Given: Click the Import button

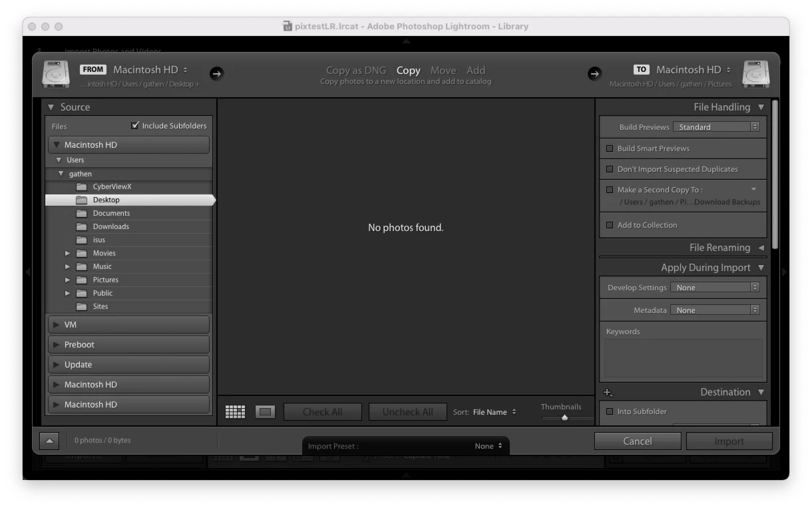Looking at the screenshot, I should pos(729,441).
